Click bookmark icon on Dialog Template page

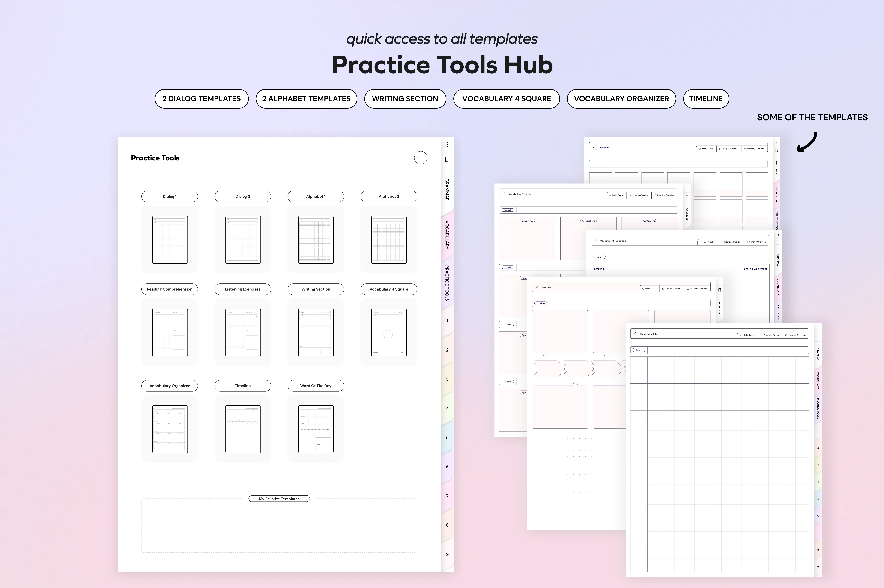tap(818, 337)
